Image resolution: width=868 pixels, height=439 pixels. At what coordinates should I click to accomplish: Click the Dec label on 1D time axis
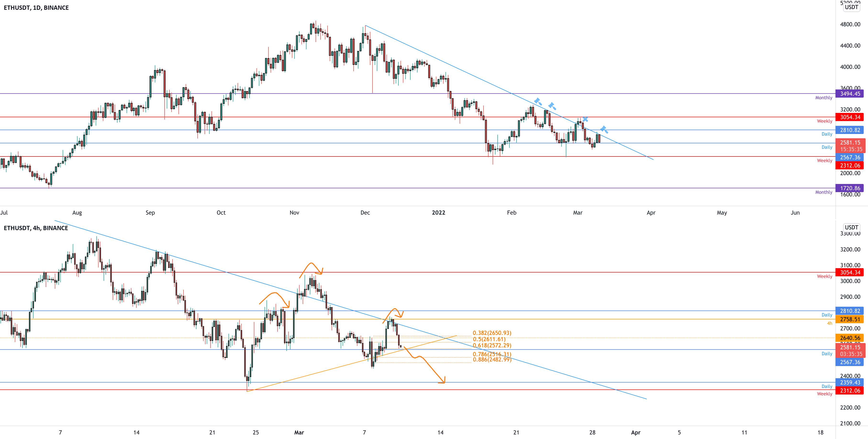pos(365,213)
